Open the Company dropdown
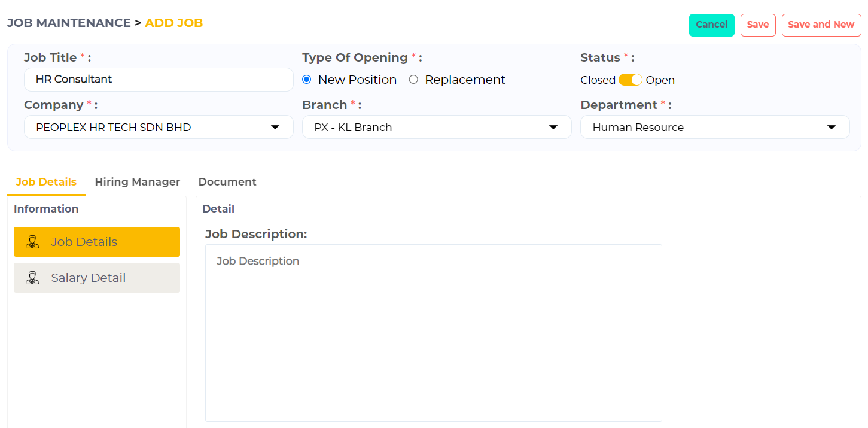This screenshot has width=868, height=428. click(x=159, y=127)
